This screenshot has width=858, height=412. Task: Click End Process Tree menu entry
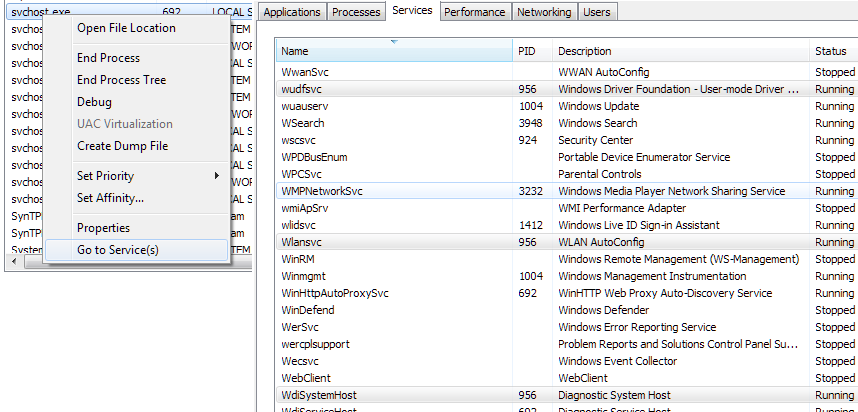pos(121,80)
